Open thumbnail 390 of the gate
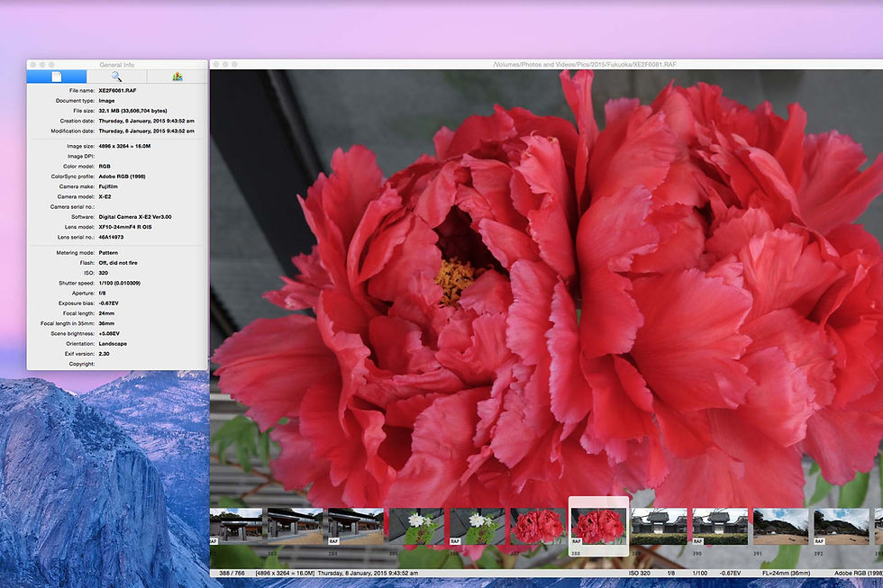The width and height of the screenshot is (883, 588). pos(719,526)
